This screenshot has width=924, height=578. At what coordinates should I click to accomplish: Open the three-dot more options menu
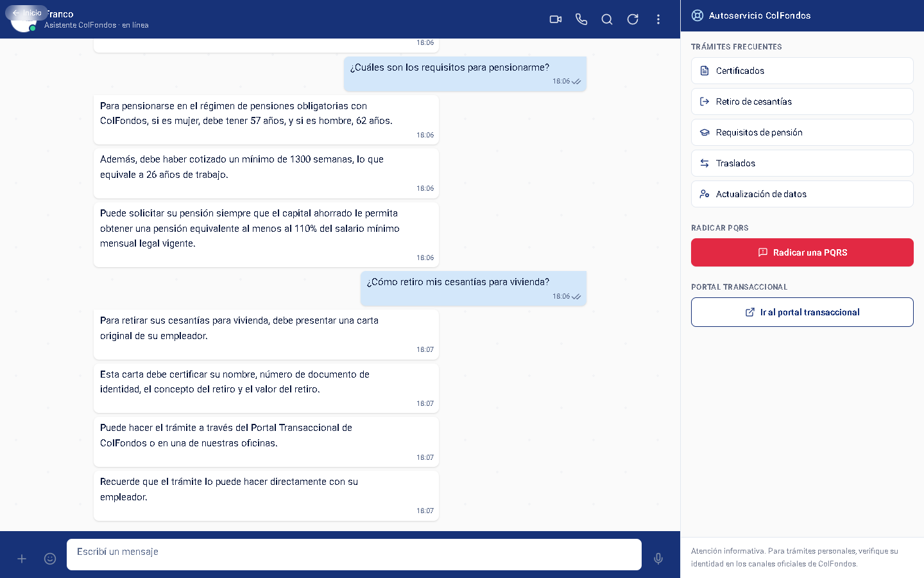click(658, 19)
